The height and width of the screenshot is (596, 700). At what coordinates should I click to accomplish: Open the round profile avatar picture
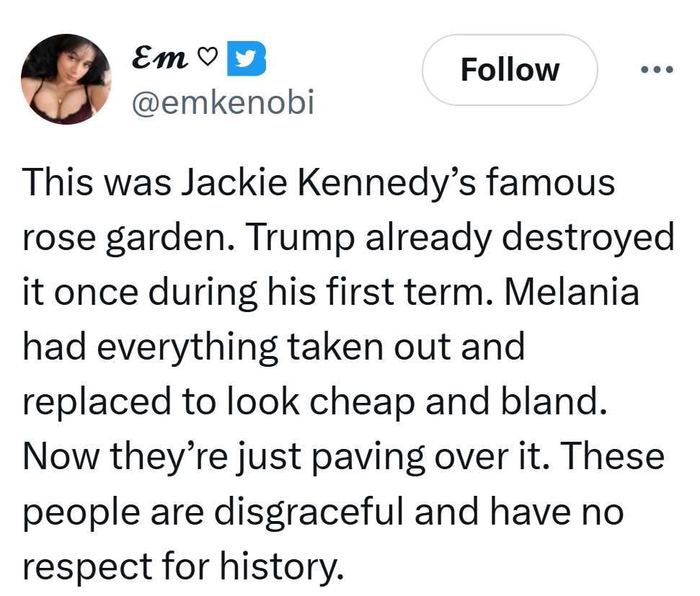(66, 79)
